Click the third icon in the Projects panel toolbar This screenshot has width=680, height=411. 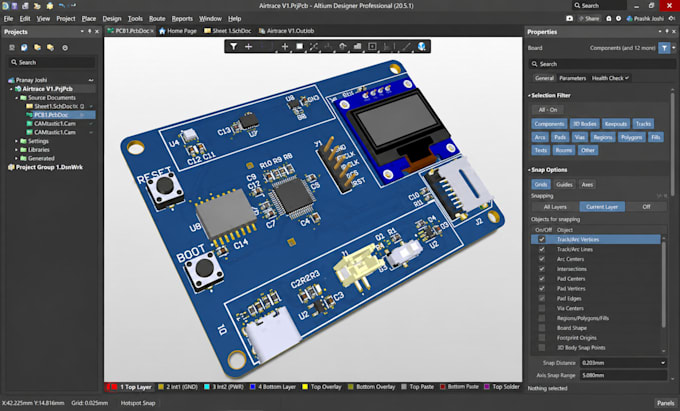37,48
